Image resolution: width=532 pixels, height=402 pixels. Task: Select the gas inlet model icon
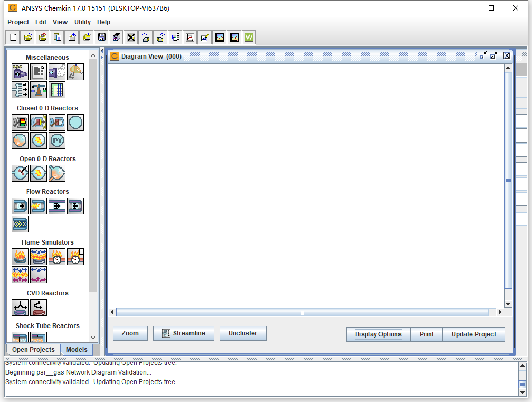click(20, 72)
